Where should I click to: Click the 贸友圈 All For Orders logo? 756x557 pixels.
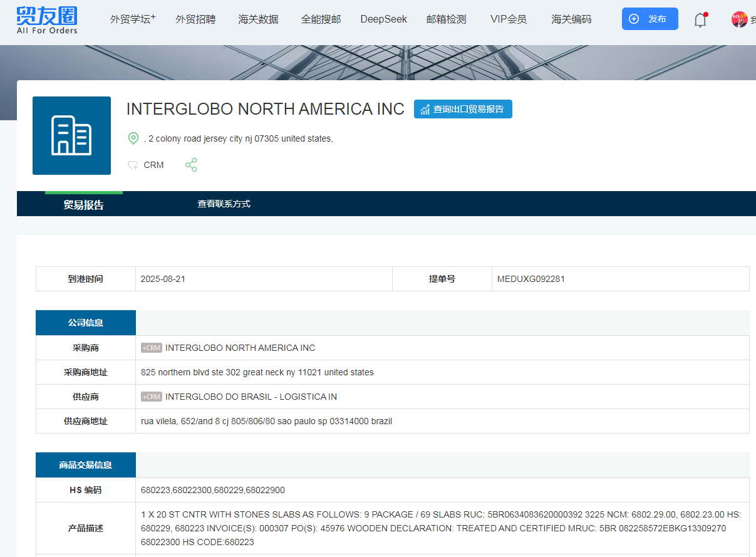47,19
